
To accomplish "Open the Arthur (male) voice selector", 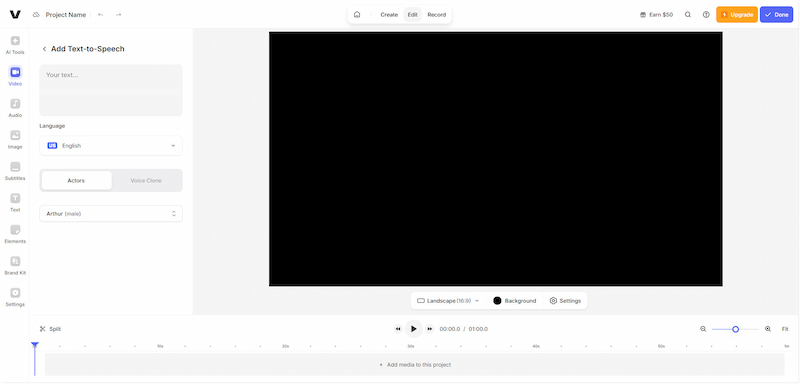I will pyautogui.click(x=111, y=214).
